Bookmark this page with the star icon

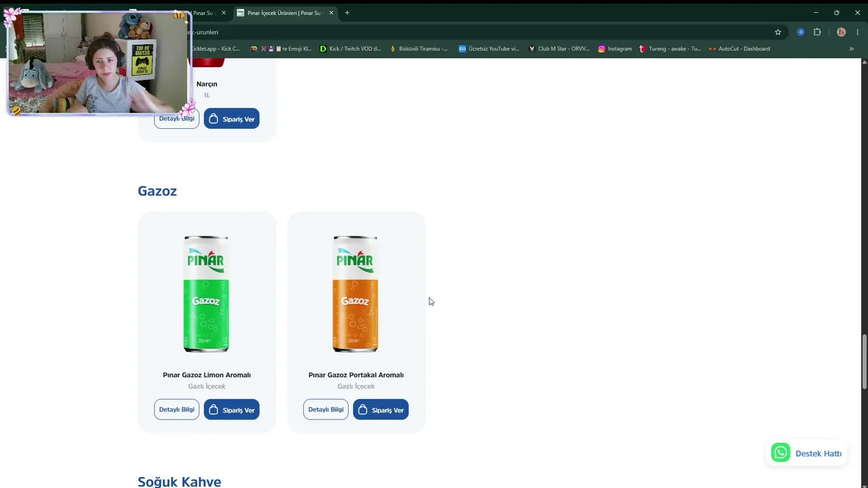coord(778,32)
